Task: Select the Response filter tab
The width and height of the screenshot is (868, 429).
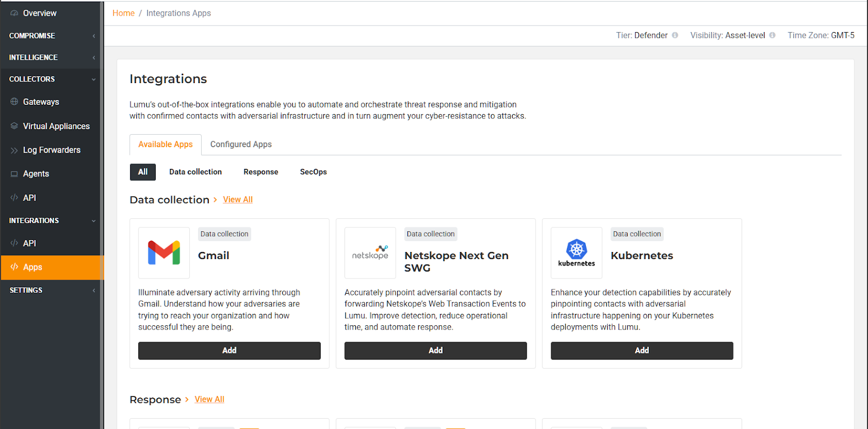Action: click(260, 172)
